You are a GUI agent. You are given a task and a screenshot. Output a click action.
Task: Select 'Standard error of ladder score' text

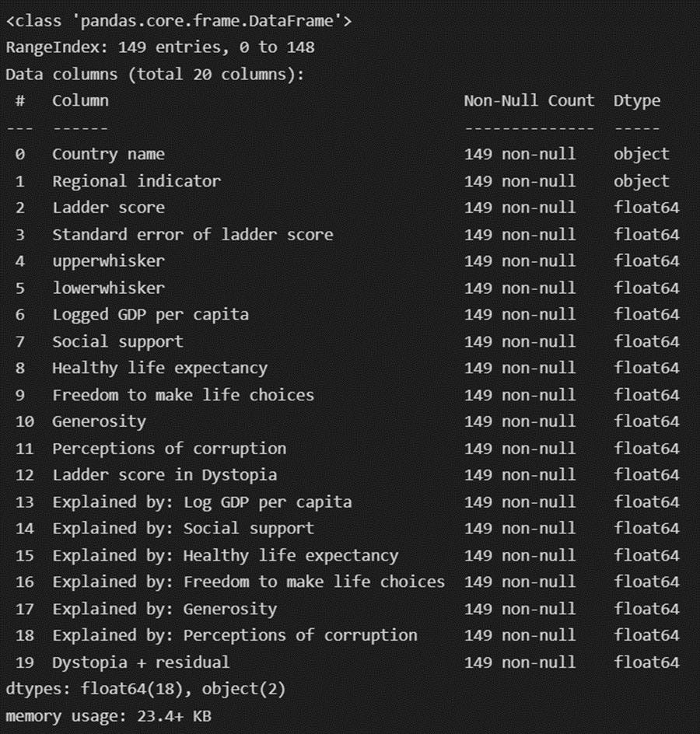(192, 235)
